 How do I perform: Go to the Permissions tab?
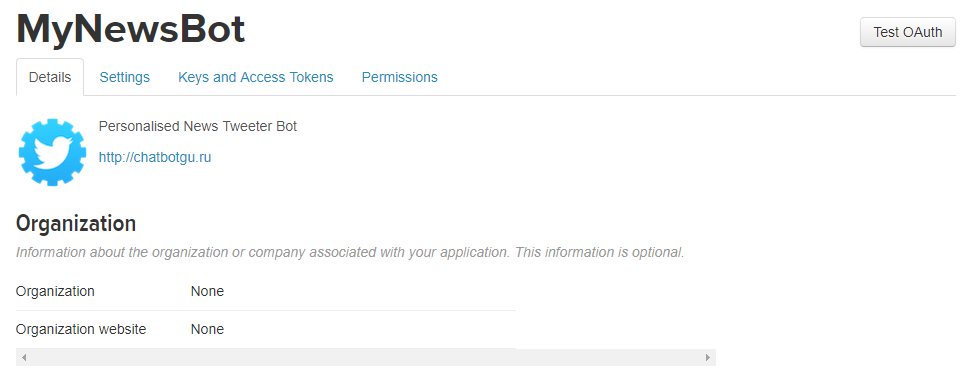pos(400,78)
